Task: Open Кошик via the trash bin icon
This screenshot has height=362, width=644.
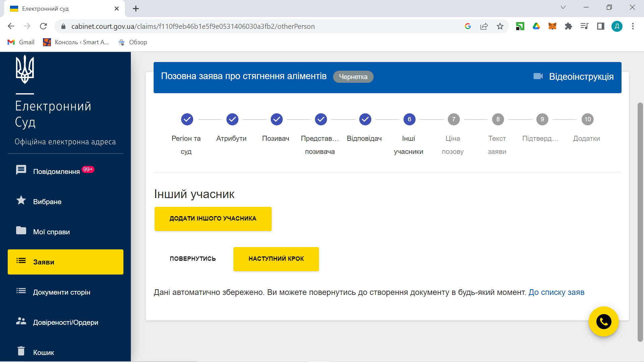Action: coord(21,351)
